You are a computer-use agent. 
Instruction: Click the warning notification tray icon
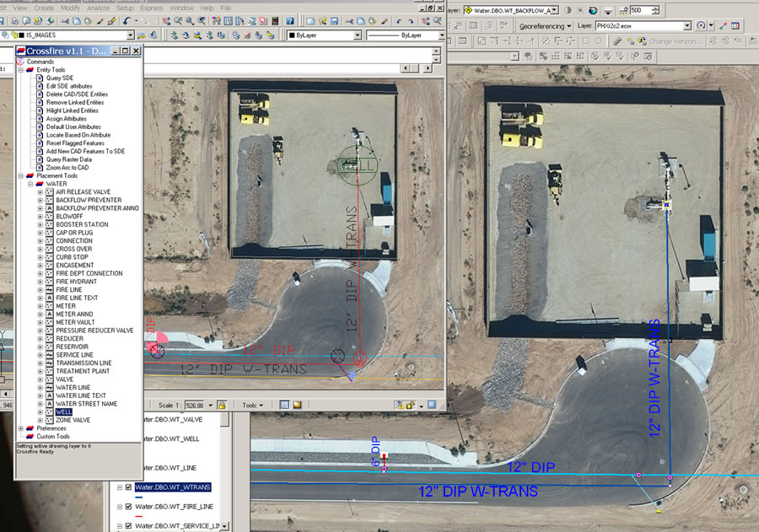click(x=400, y=406)
